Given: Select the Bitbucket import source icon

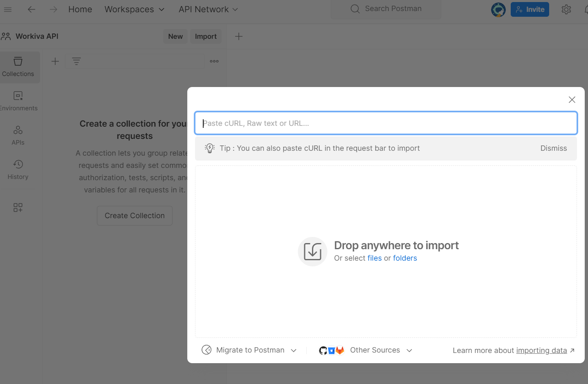Looking at the screenshot, I should tap(331, 350).
